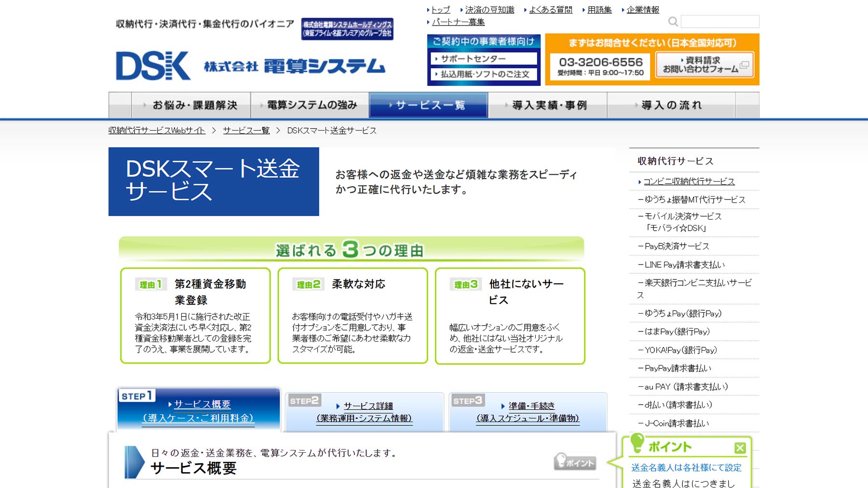Open 企業情報 link
This screenshot has width=868, height=488.
643,10
